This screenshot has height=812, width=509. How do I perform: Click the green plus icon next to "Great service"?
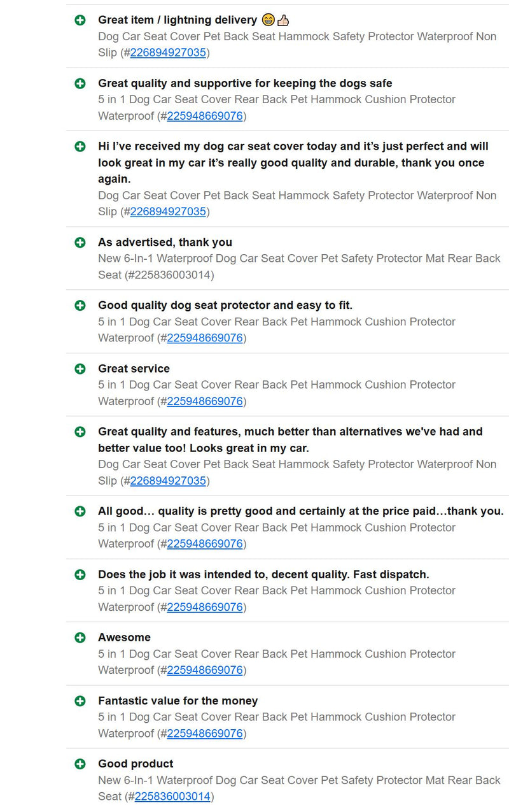tap(80, 369)
